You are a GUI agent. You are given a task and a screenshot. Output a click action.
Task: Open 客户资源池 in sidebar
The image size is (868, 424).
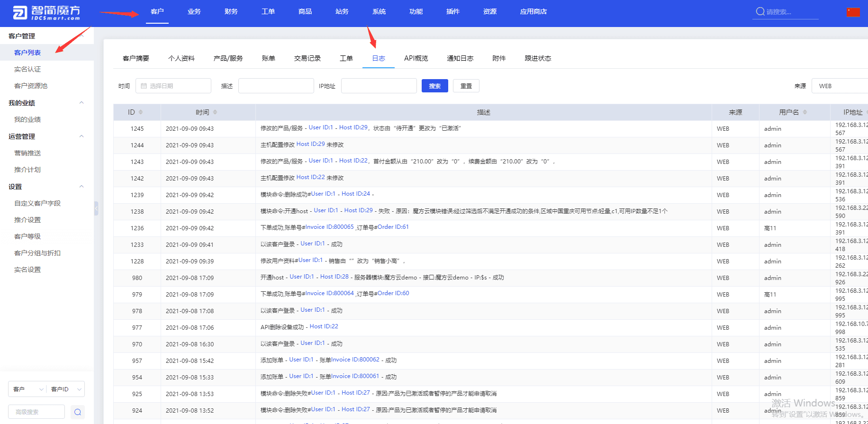pos(31,86)
